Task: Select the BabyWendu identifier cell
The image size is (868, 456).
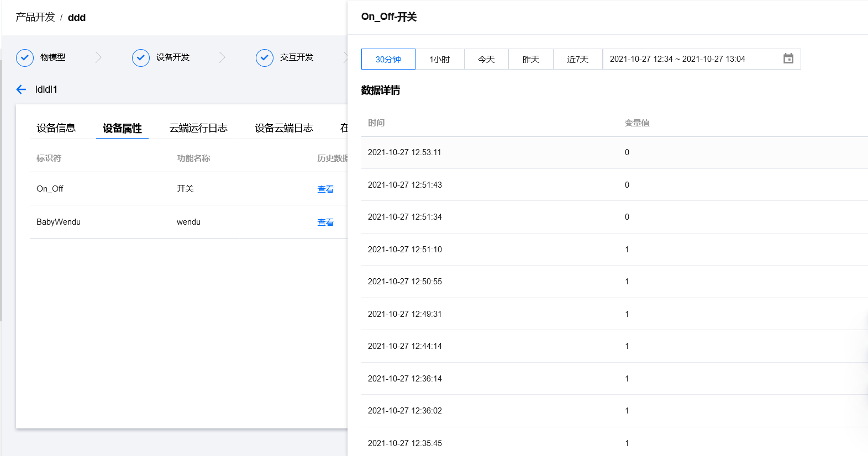Action: tap(59, 222)
